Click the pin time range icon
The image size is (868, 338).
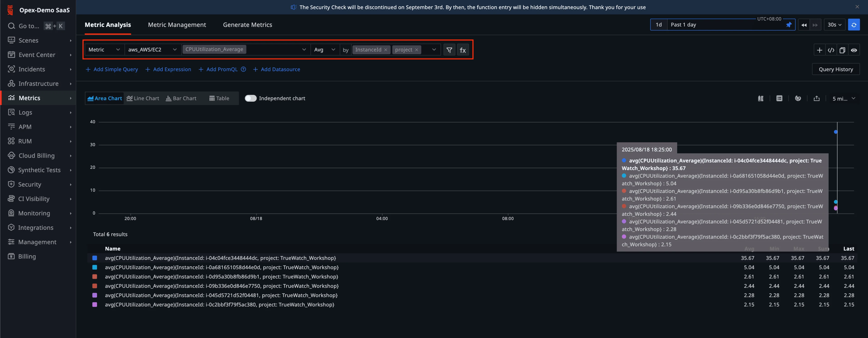click(x=788, y=25)
